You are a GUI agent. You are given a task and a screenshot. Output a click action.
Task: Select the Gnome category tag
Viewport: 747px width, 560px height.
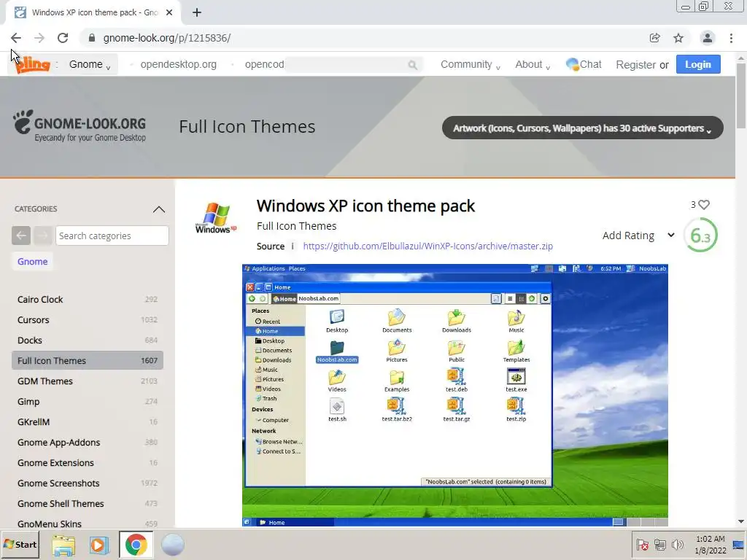click(x=32, y=262)
